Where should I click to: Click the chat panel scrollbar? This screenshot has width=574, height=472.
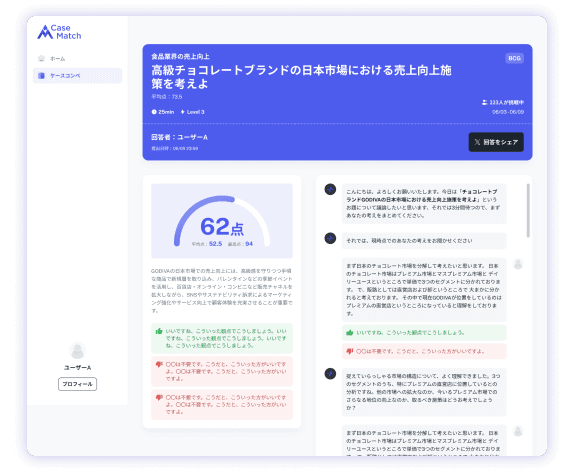pyautogui.click(x=528, y=211)
